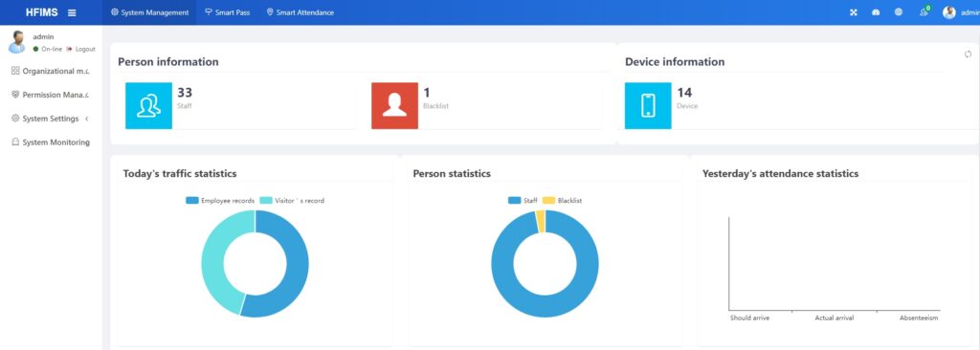The width and height of the screenshot is (980, 350).
Task: Click the System Settings chevron arrow
Action: 86,119
